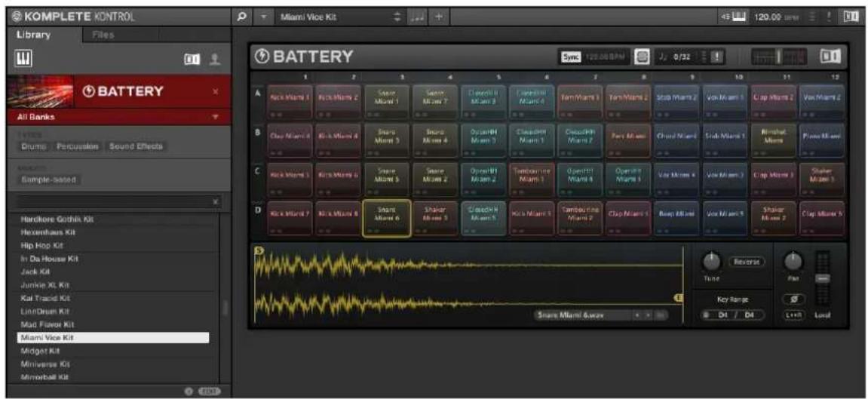Viewport: 868px width, 399px height.
Task: Click the Level fader handle
Action: (823, 280)
